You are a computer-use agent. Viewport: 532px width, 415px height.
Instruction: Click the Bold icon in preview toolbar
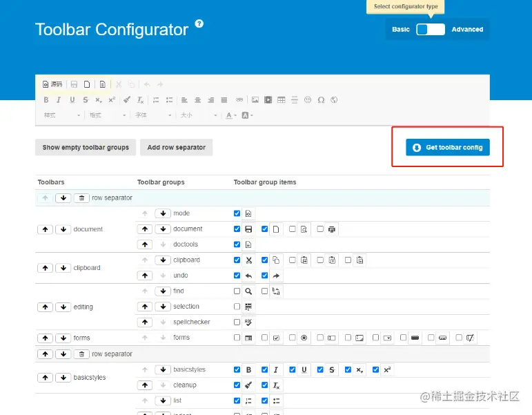pos(46,100)
